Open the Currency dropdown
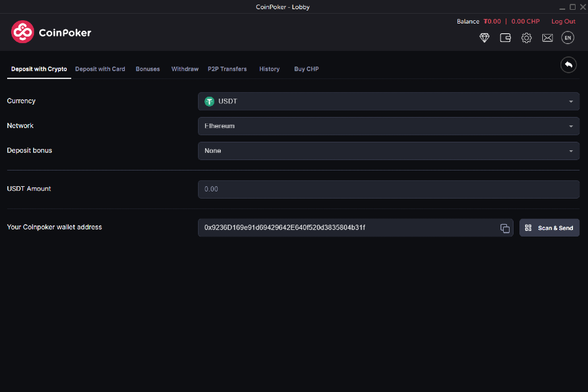 [x=388, y=101]
